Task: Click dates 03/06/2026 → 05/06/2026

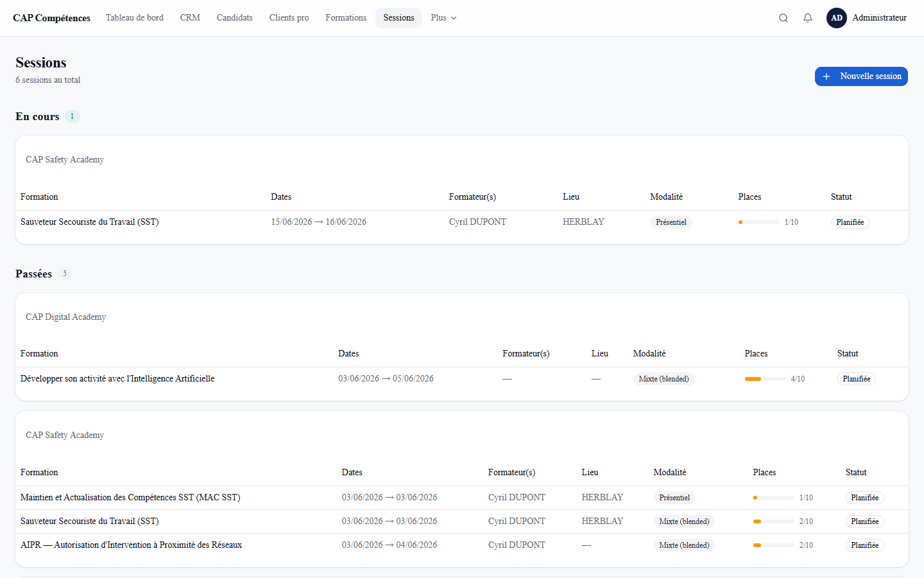Action: 386,379
